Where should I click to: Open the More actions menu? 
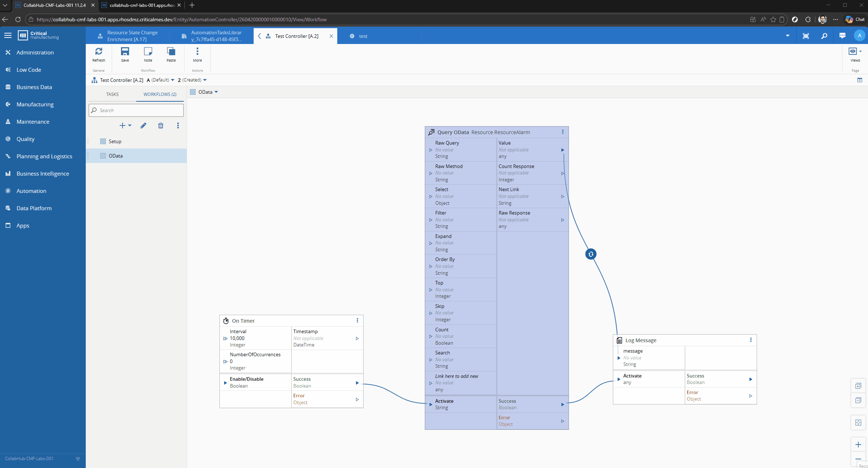click(197, 54)
